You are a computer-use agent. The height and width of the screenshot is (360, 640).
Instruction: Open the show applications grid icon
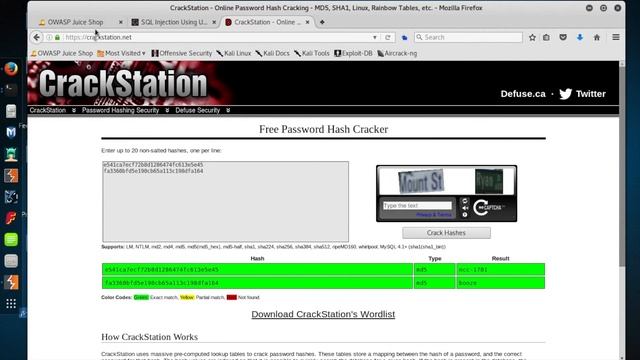(x=11, y=303)
